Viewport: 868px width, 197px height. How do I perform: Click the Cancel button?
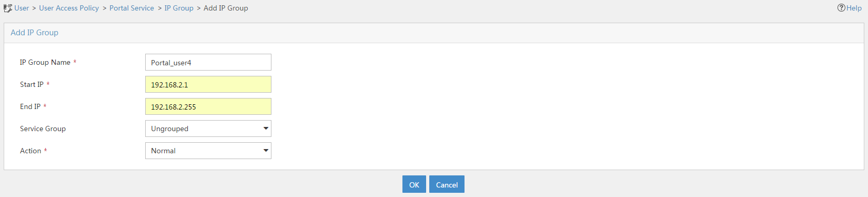click(447, 184)
